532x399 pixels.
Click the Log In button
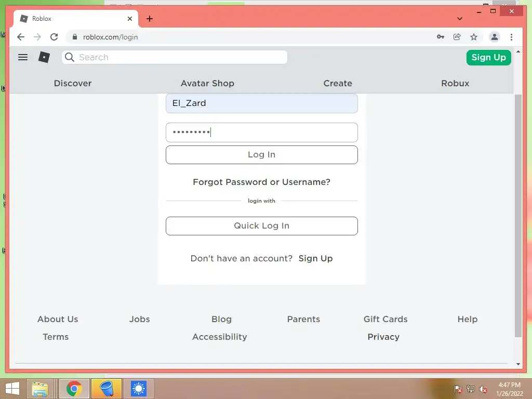click(x=262, y=155)
